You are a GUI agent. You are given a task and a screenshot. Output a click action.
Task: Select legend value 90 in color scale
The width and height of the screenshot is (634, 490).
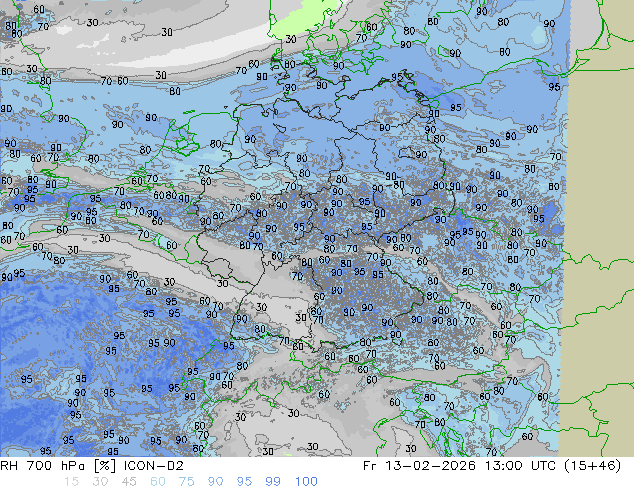pos(216,482)
